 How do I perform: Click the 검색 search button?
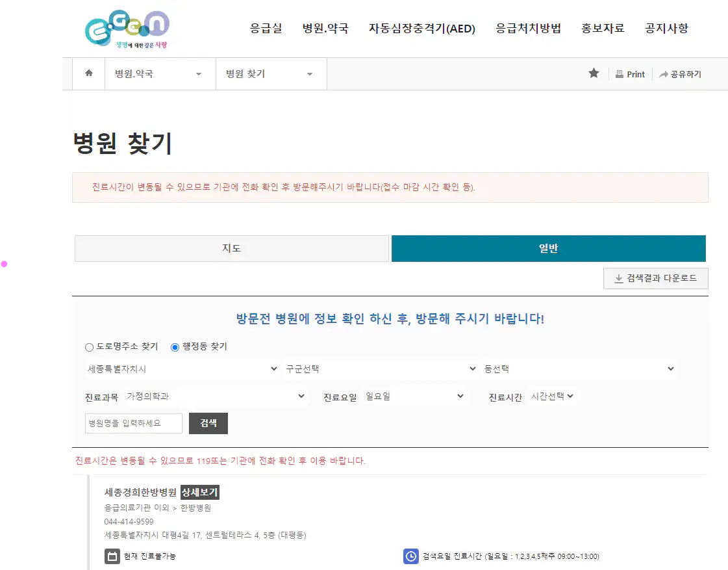coord(208,423)
